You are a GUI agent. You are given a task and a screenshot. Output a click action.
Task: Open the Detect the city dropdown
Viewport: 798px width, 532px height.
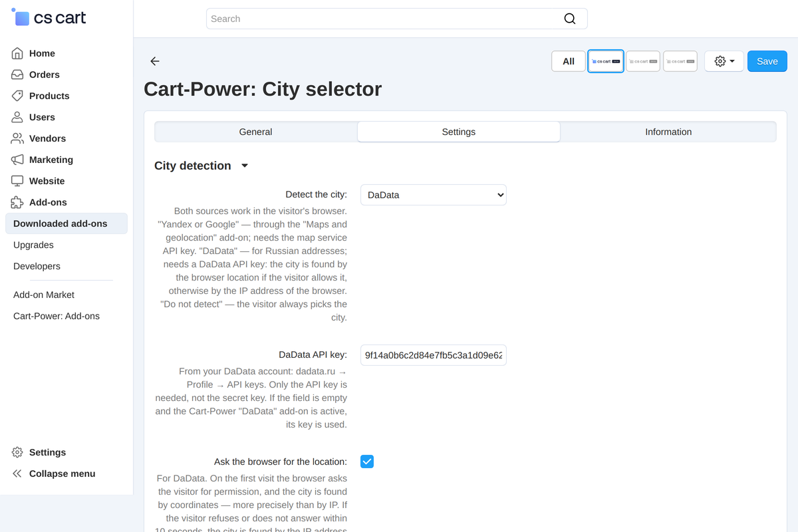tap(434, 195)
